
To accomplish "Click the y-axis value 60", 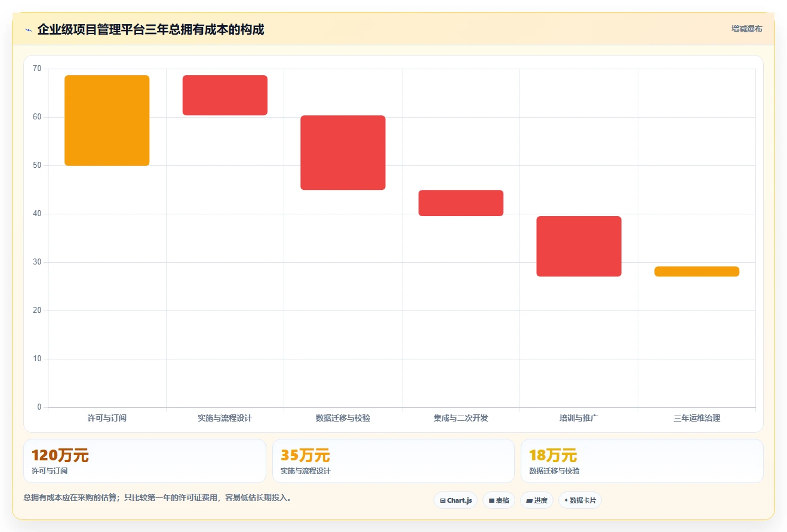I will pos(37,117).
